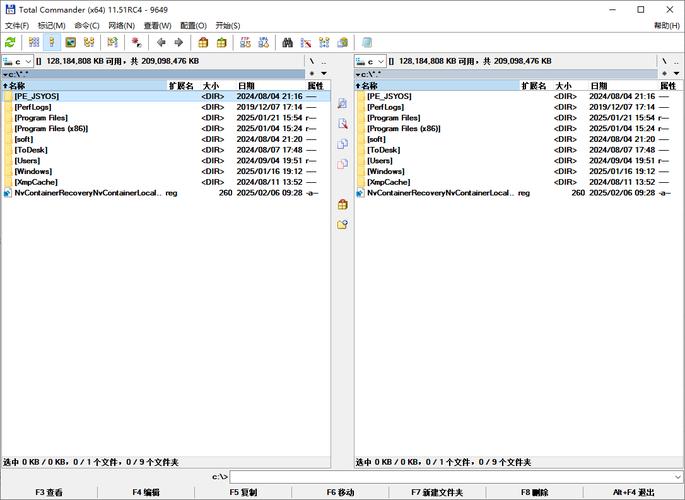Click the go back arrow icon
This screenshot has width=685, height=500.
tap(161, 43)
